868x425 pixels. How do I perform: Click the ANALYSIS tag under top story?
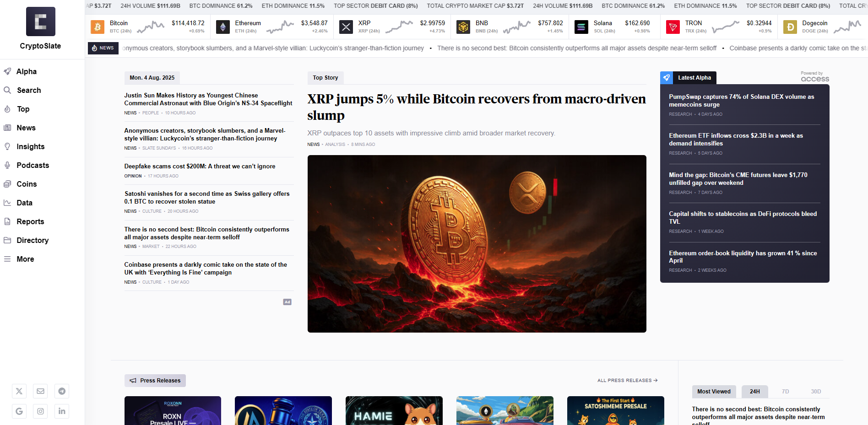point(335,145)
